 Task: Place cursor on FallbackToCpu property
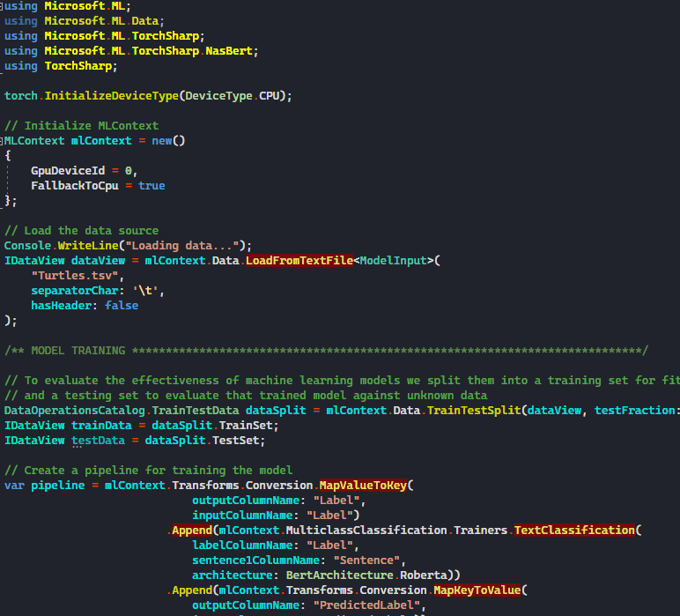tap(75, 186)
